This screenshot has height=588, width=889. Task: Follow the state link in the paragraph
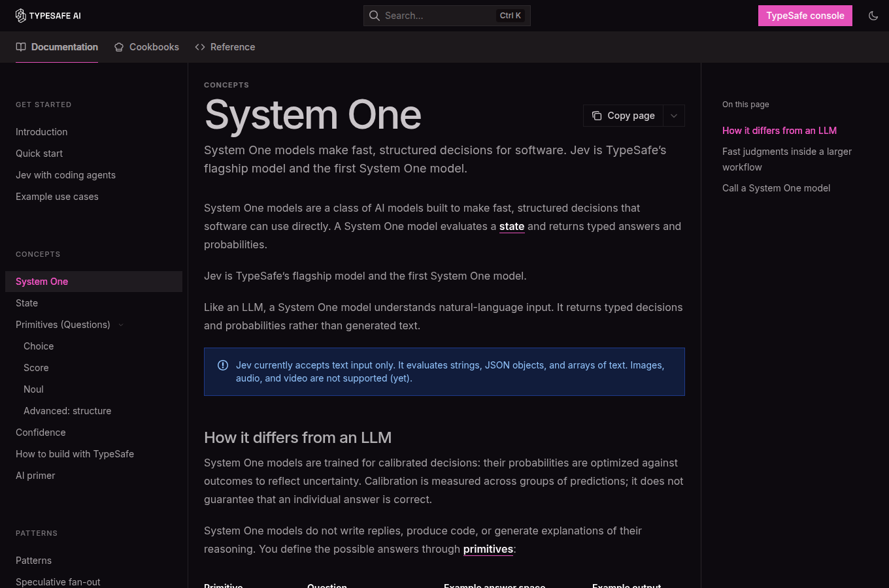pos(512,226)
